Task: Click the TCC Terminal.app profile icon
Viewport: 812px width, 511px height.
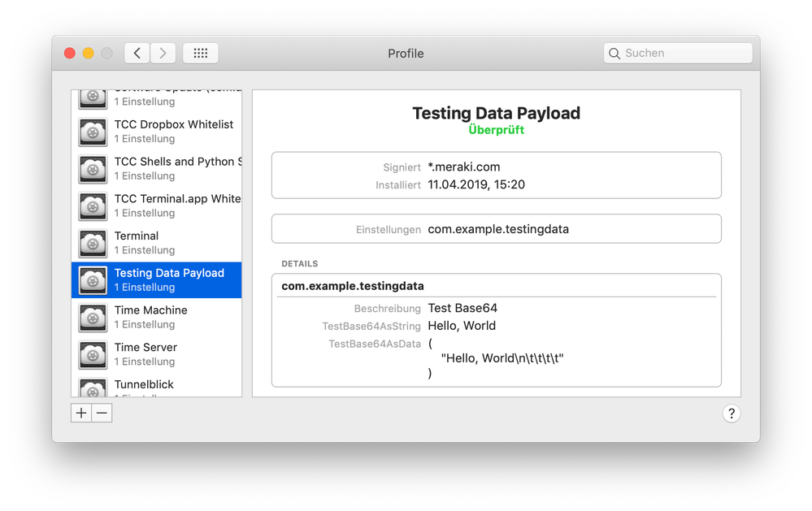Action: click(93, 206)
